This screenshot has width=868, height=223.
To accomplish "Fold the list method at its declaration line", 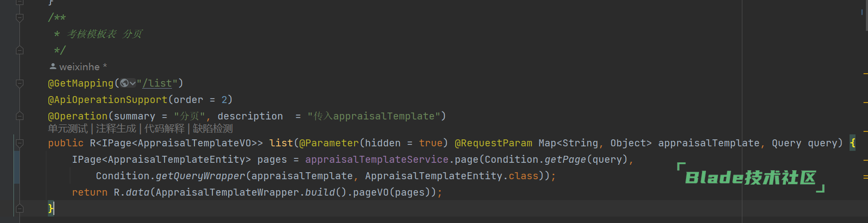I will [20, 143].
